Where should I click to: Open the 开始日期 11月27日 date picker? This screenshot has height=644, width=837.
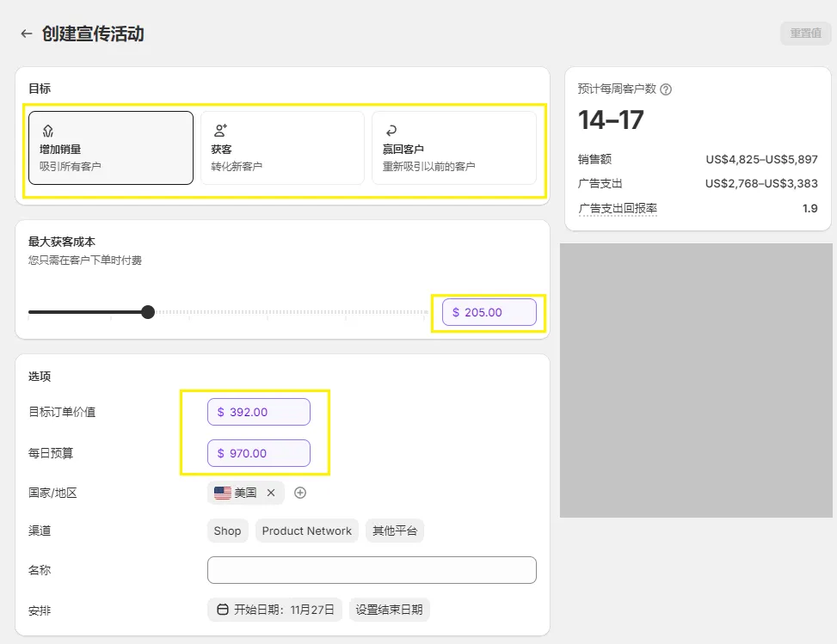[274, 610]
